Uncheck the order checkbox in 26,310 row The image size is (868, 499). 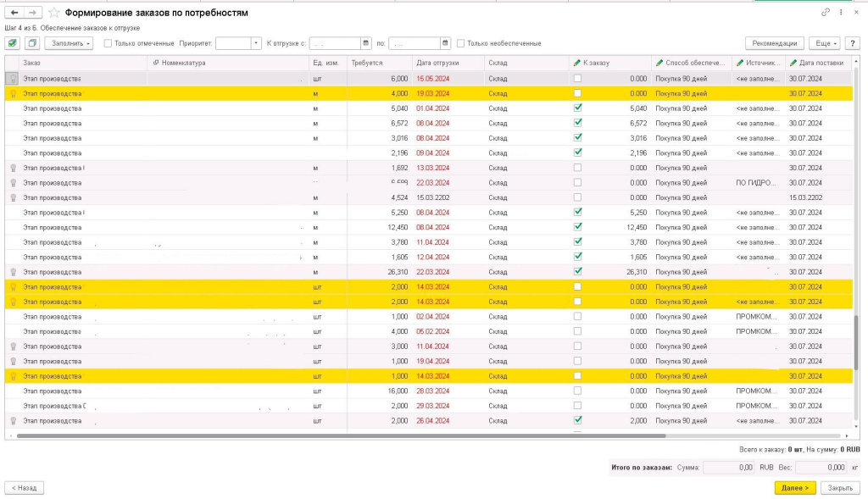(x=577, y=272)
